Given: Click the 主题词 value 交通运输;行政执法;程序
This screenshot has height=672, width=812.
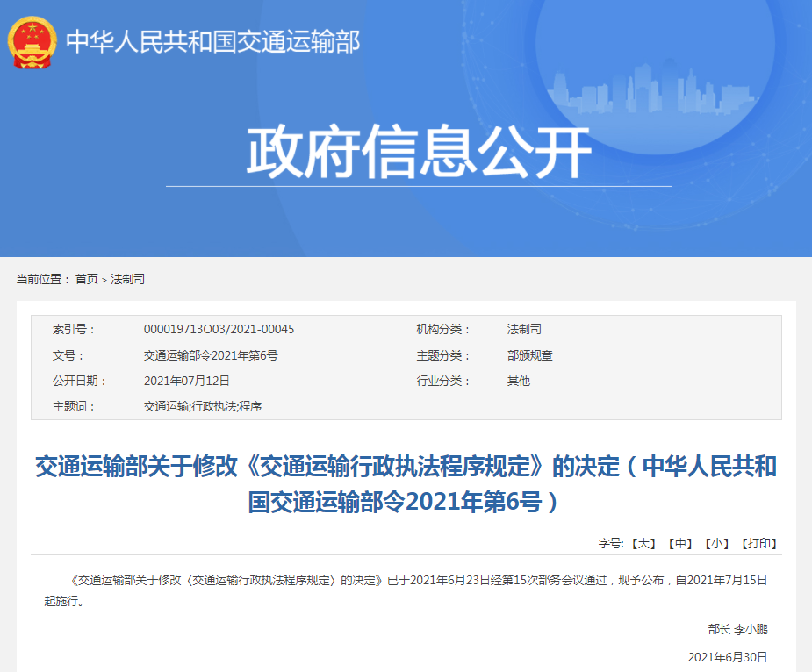Looking at the screenshot, I should [x=202, y=406].
